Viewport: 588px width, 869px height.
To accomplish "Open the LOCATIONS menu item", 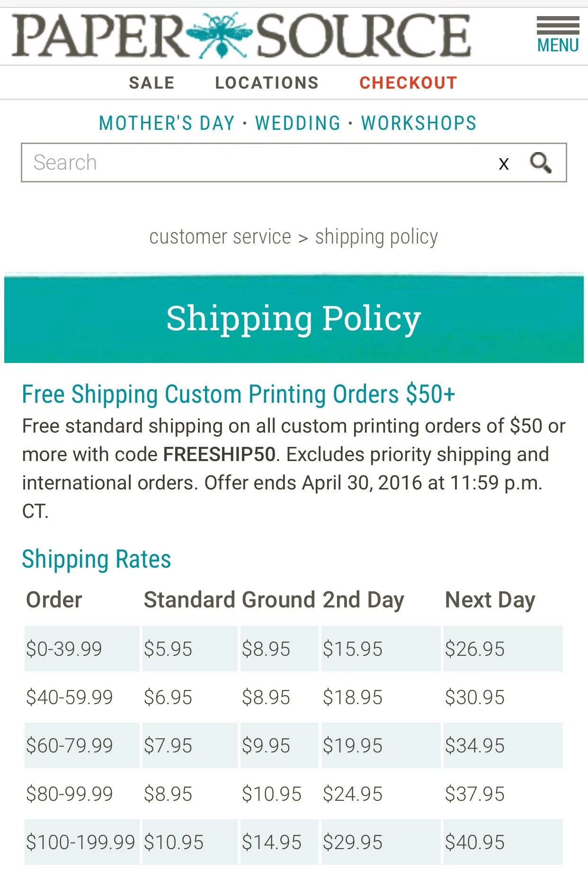I will pyautogui.click(x=267, y=83).
